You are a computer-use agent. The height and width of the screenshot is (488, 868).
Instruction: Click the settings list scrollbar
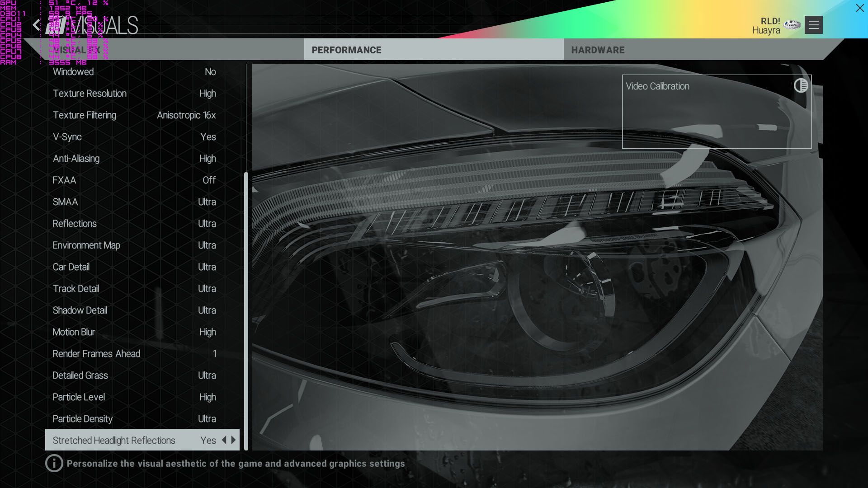(246, 311)
